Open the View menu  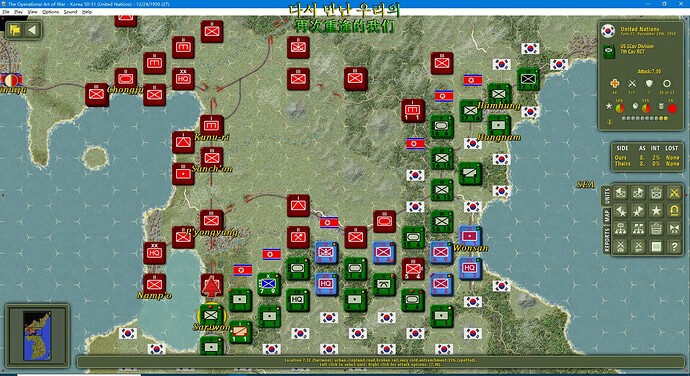click(x=32, y=12)
